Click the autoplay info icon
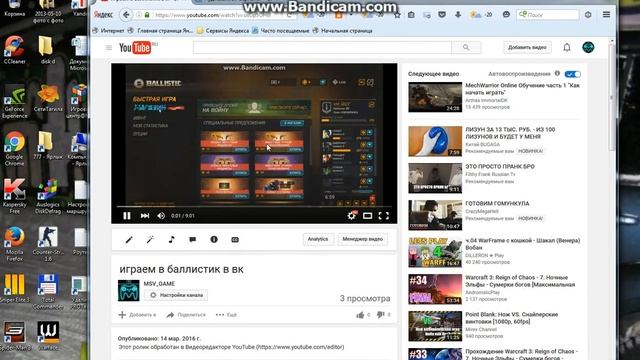Screen dimensions: 640x360 [x=557, y=73]
